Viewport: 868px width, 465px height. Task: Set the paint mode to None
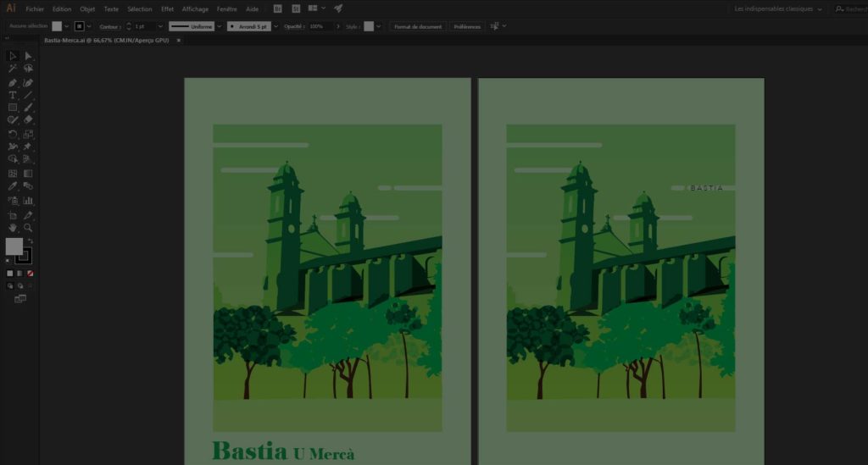31,274
